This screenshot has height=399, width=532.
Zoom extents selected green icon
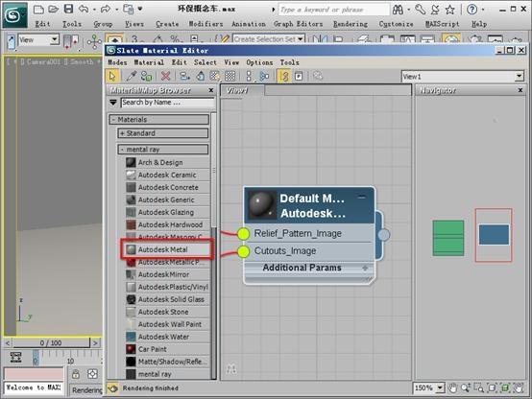coord(505,387)
